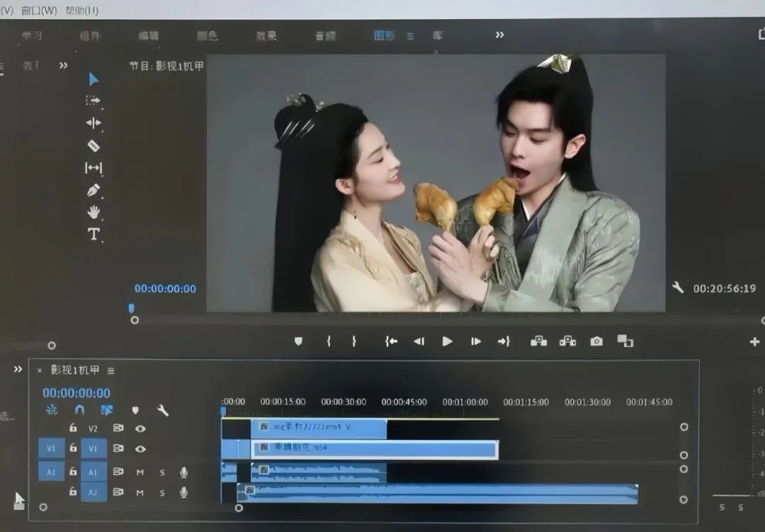Image resolution: width=765 pixels, height=532 pixels.
Task: Toggle sync lock for A2 track
Action: [x=118, y=492]
